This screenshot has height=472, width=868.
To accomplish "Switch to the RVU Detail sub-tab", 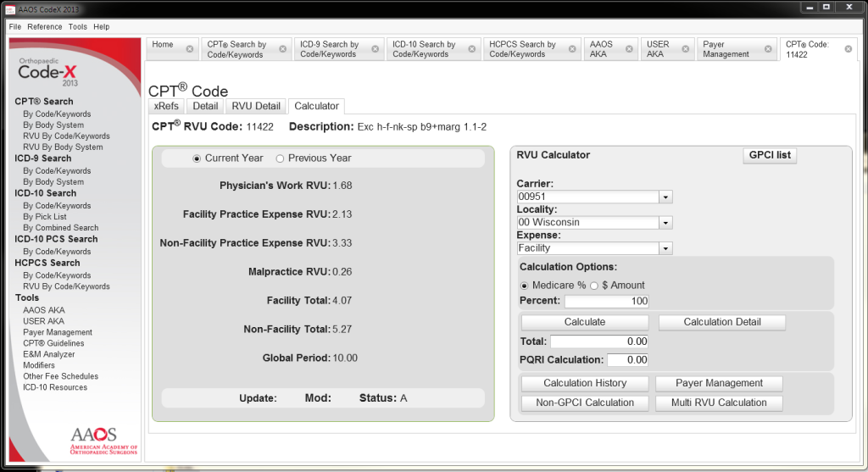I will coord(256,106).
